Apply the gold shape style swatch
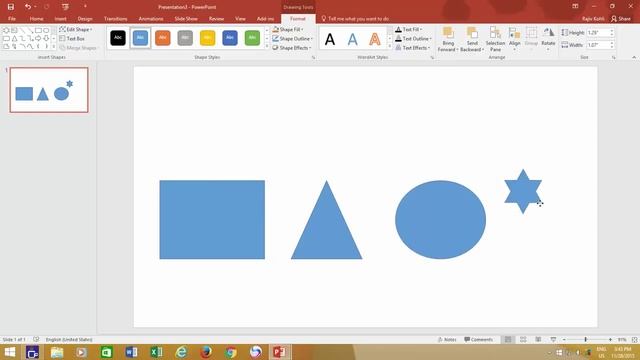This screenshot has height=360, width=640. pos(207,38)
